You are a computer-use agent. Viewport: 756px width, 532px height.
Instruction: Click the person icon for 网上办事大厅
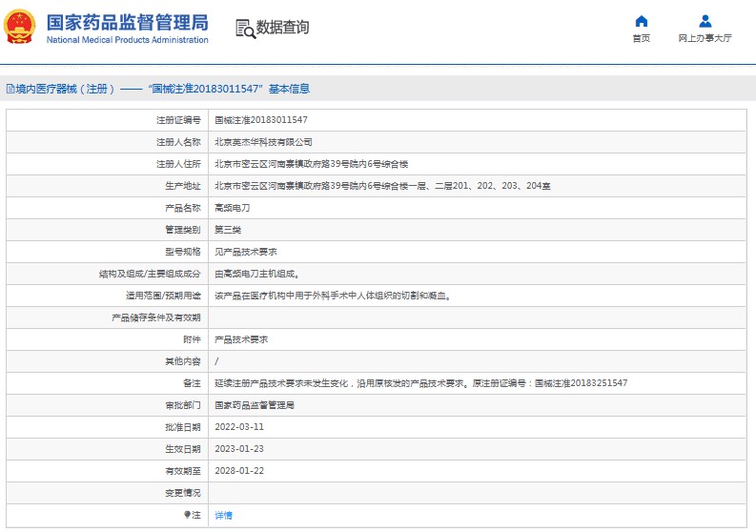point(705,21)
